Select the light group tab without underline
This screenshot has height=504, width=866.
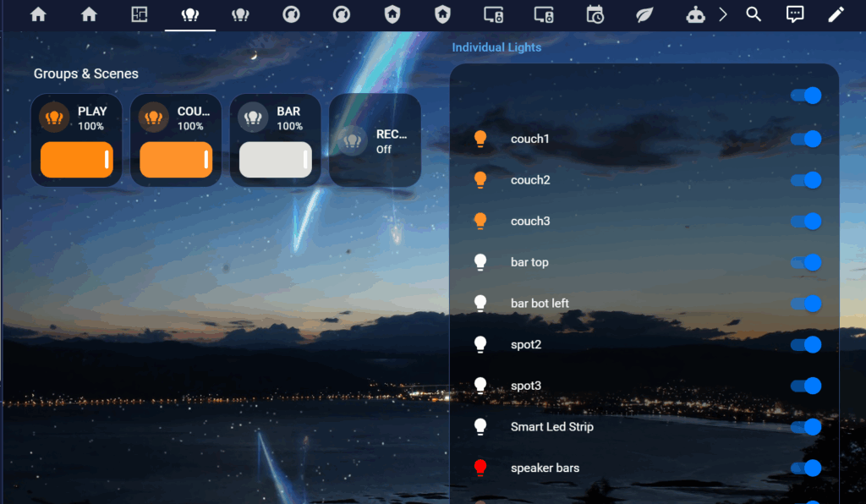pos(240,14)
